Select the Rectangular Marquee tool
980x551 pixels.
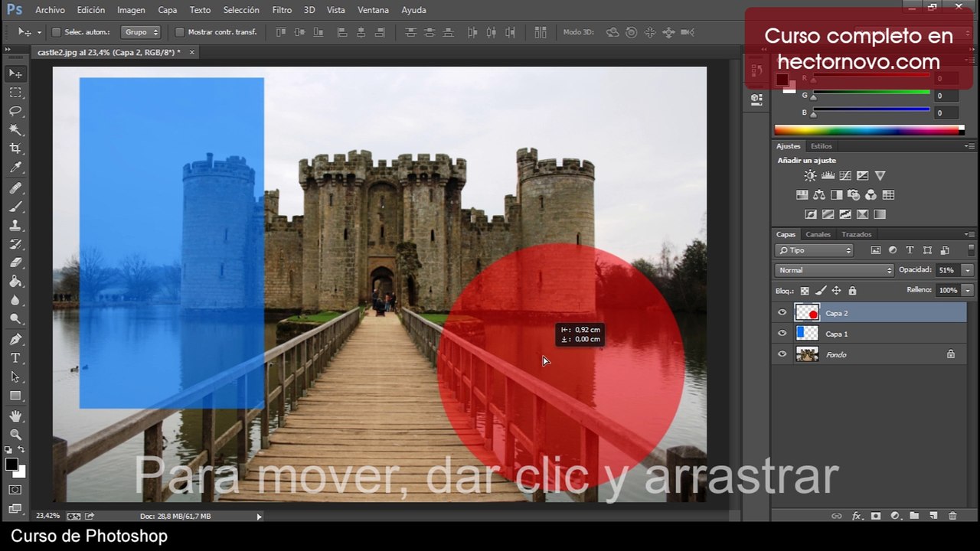pyautogui.click(x=15, y=93)
